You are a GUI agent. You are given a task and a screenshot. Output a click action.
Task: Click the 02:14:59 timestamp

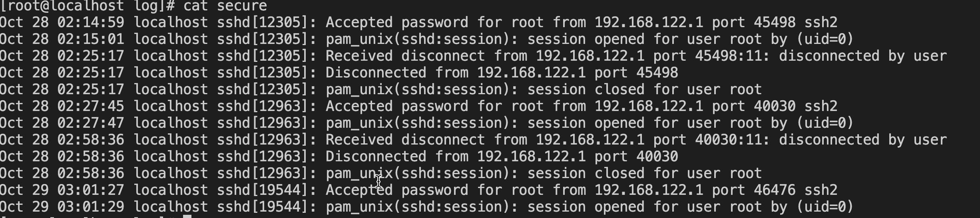click(x=91, y=22)
